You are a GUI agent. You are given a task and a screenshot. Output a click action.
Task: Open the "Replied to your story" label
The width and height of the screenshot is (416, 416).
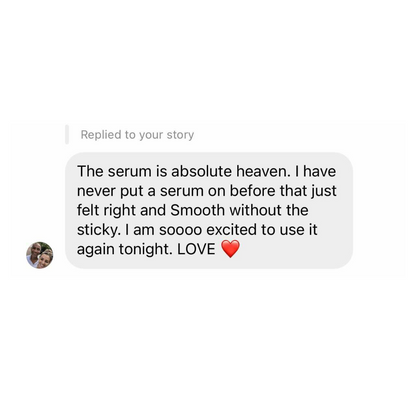coord(137,135)
